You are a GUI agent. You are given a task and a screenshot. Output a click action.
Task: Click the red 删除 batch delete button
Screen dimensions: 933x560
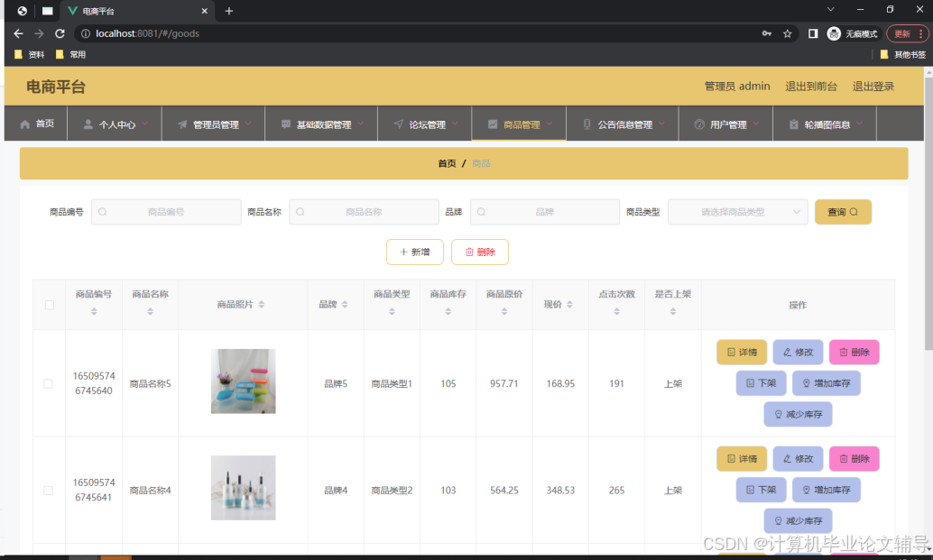(480, 252)
